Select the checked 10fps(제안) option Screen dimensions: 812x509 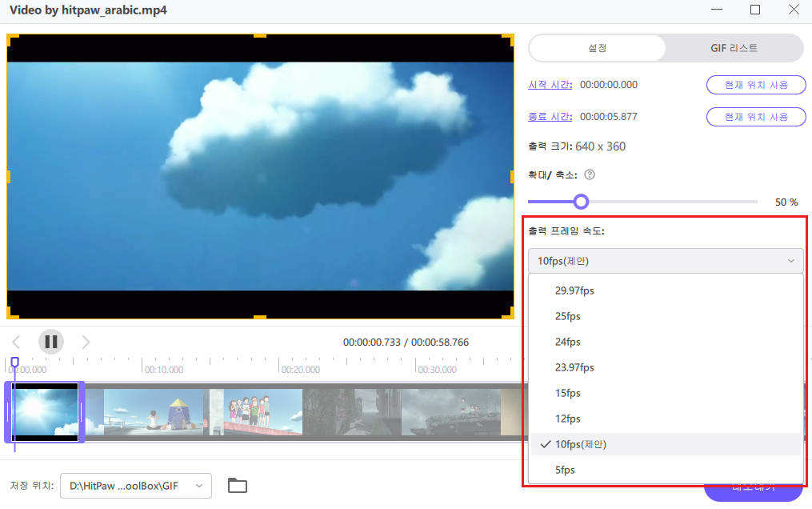666,444
